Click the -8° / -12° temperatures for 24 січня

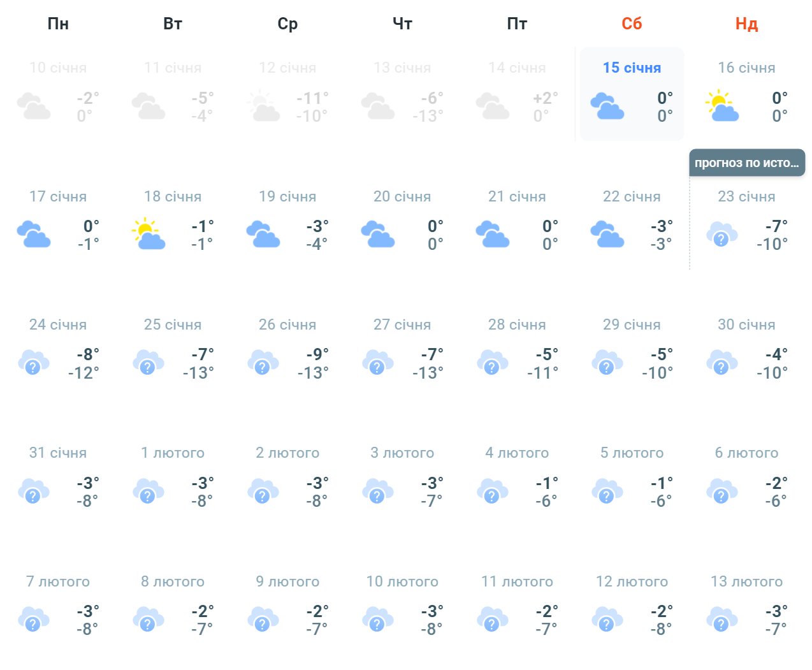85,363
